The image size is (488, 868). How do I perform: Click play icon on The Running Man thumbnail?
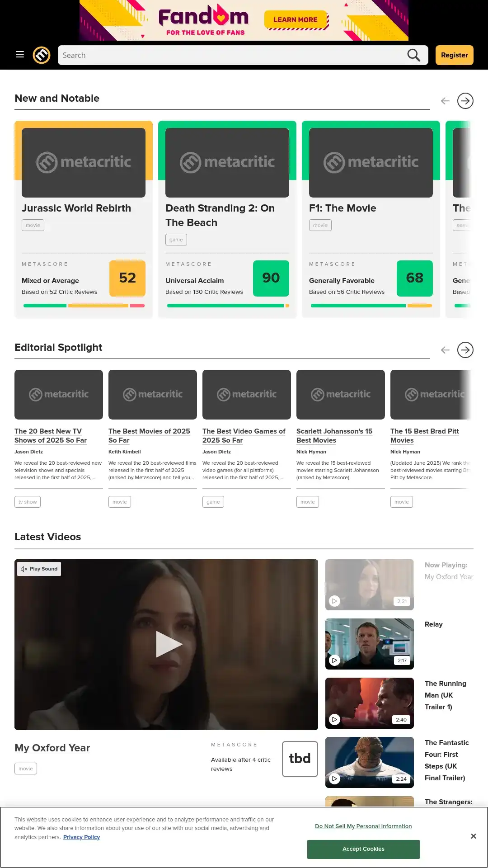[x=334, y=719]
